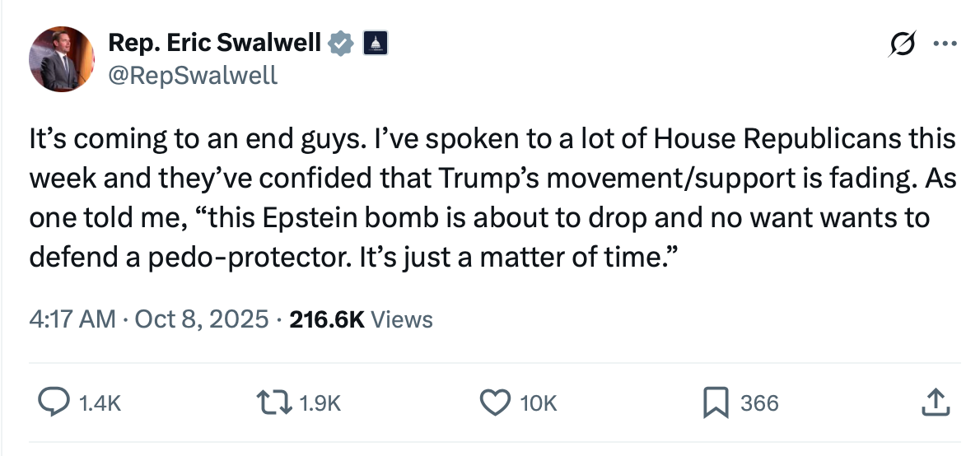Screen dimensions: 980x456
Task: Click the 4:17 AM Oct 8, 2025 timestamp
Action: coord(149,319)
